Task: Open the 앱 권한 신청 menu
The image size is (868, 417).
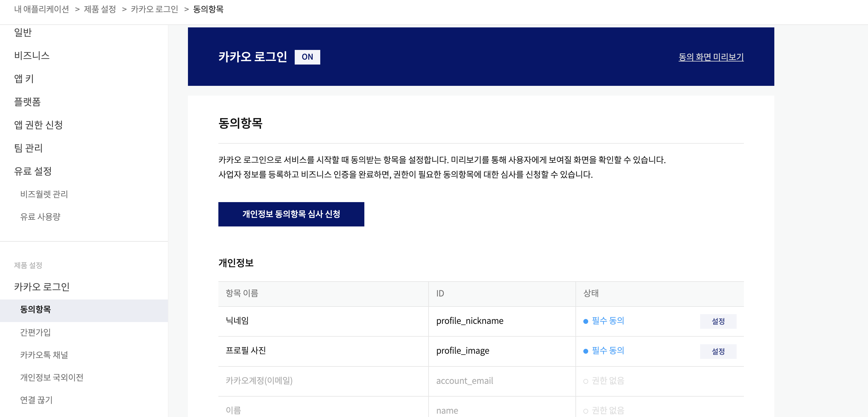Action: point(38,125)
